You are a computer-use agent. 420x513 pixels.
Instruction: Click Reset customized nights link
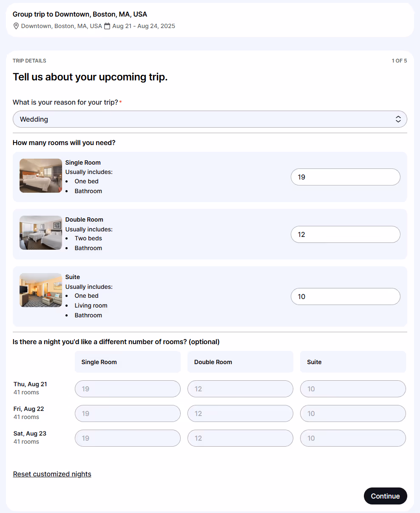coord(52,474)
